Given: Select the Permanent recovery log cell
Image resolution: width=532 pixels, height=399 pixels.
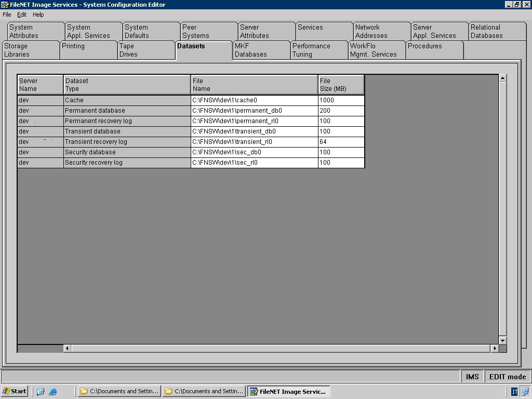Looking at the screenshot, I should [127, 121].
